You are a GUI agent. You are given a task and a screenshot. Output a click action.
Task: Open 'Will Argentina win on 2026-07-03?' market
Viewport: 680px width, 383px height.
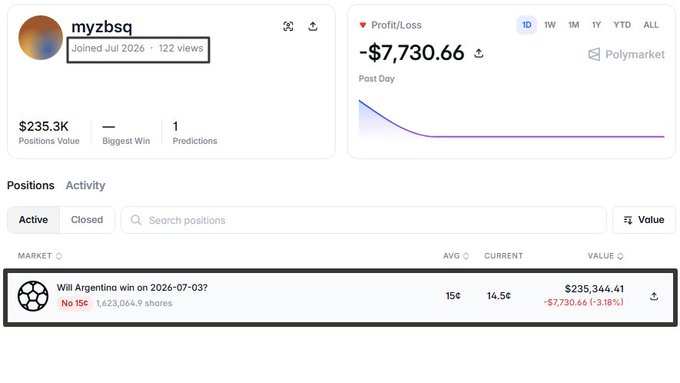tap(132, 288)
